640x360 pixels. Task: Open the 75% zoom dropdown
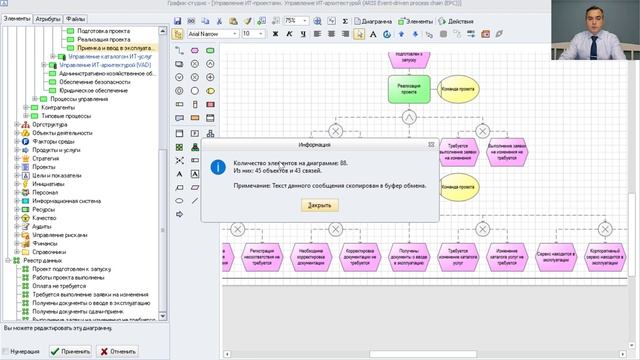[x=304, y=21]
